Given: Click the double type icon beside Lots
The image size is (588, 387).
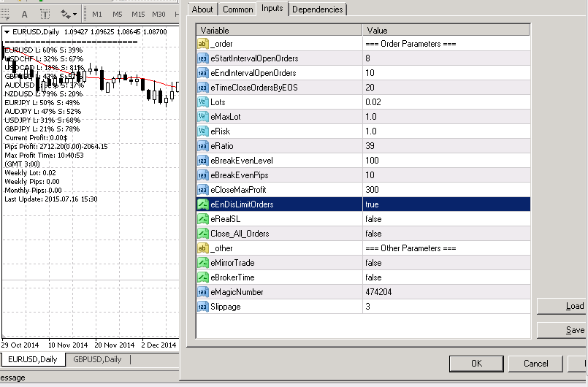Looking at the screenshot, I should tap(202, 102).
